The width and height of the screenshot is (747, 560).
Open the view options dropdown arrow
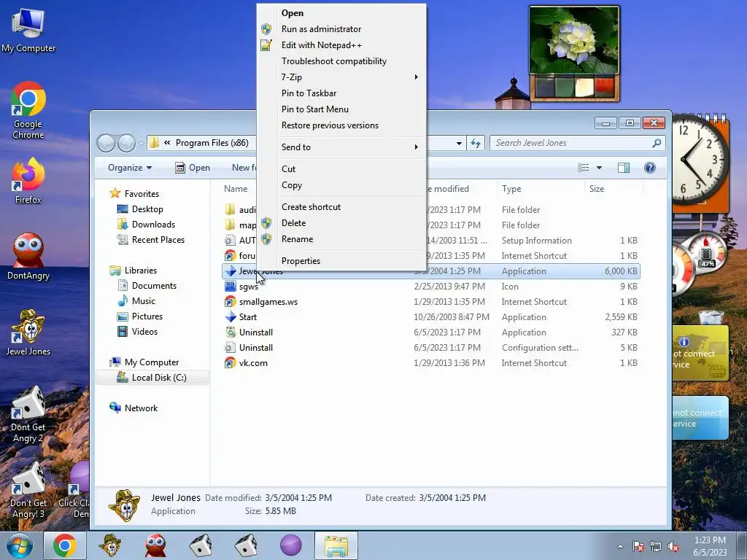coord(600,168)
